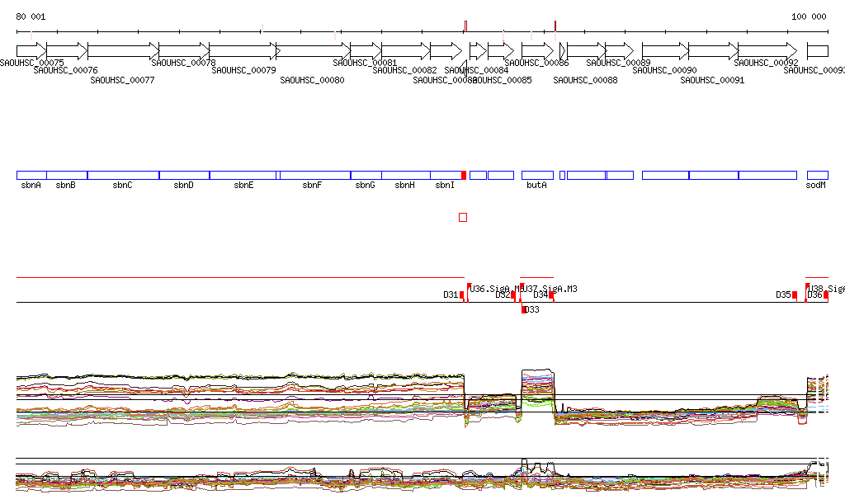Select the D34 marker
The image size is (845, 504).
[x=551, y=295]
